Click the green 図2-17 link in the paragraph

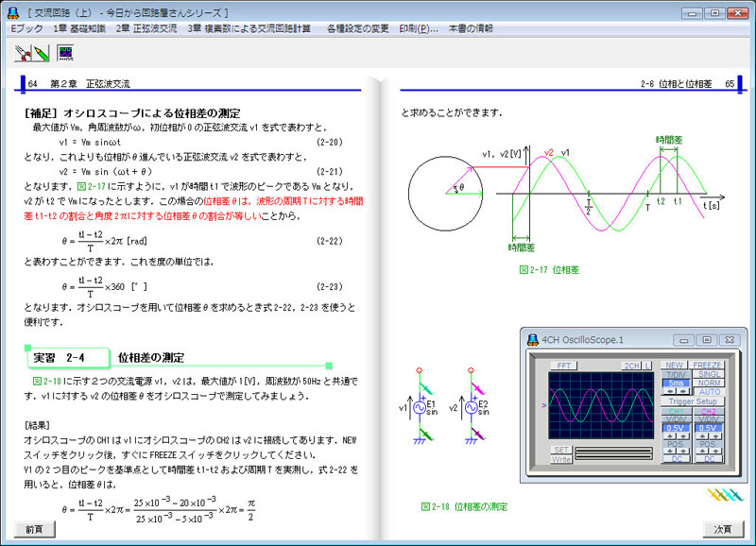[x=91, y=186]
